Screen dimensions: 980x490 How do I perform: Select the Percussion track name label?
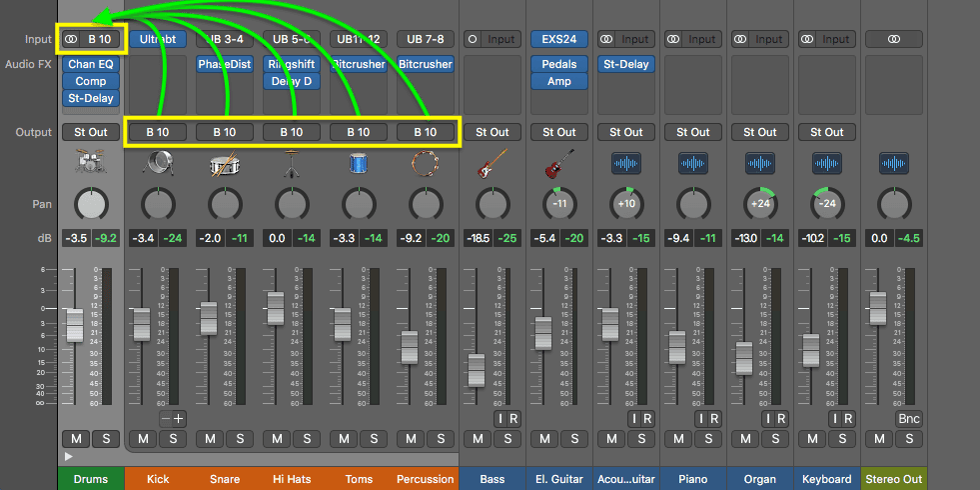425,479
